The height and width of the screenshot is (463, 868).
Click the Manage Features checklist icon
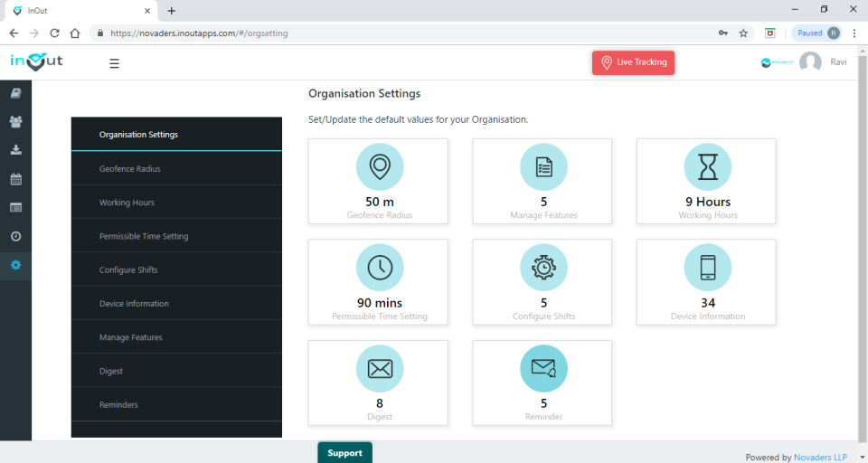[x=543, y=166]
